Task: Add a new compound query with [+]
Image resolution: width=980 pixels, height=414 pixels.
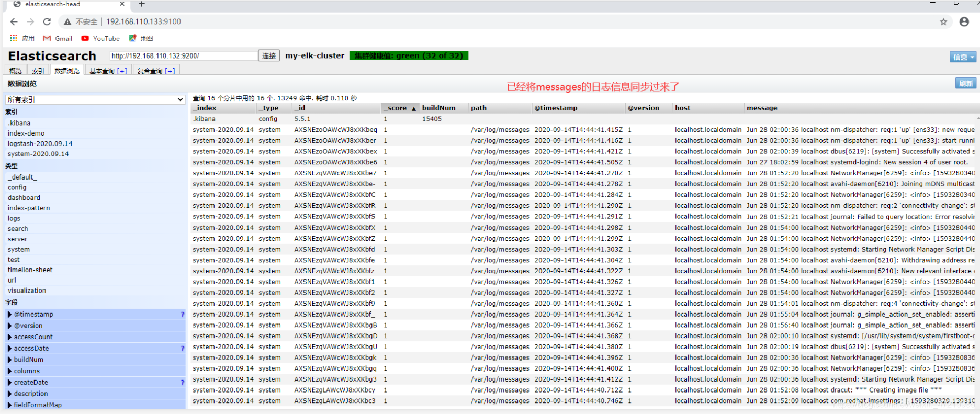Action: 170,71
